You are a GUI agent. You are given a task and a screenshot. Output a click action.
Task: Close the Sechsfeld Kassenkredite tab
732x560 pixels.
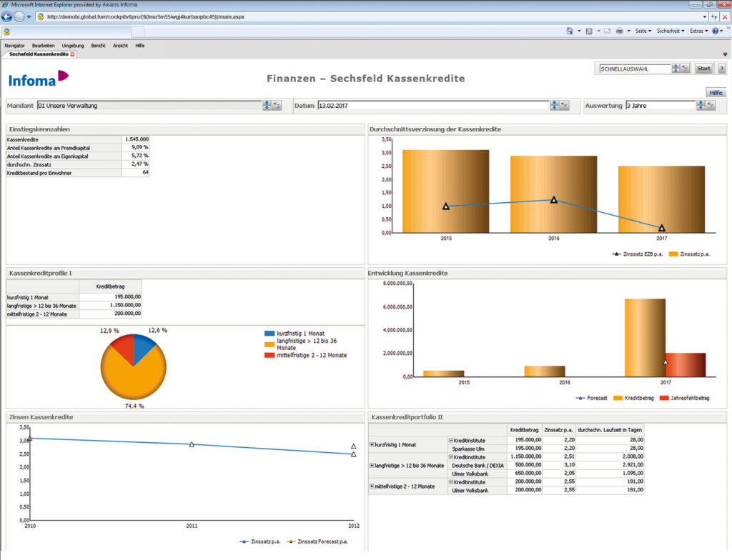(72, 54)
